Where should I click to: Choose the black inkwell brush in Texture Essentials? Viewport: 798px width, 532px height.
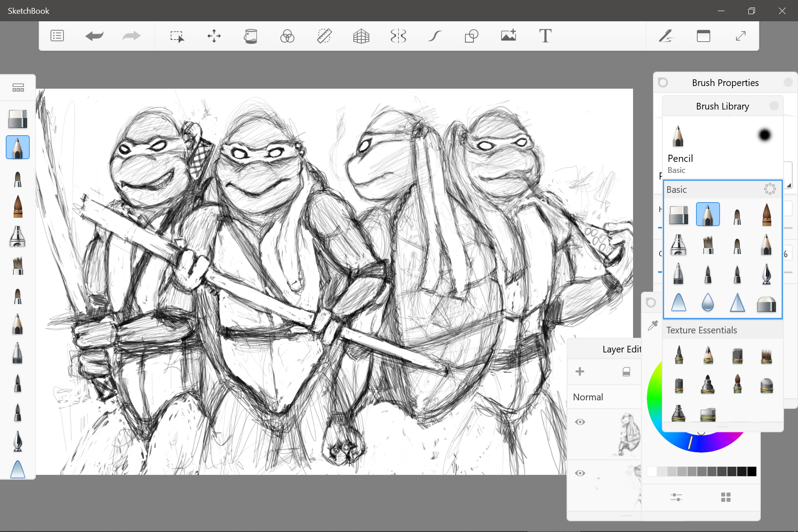click(x=708, y=384)
